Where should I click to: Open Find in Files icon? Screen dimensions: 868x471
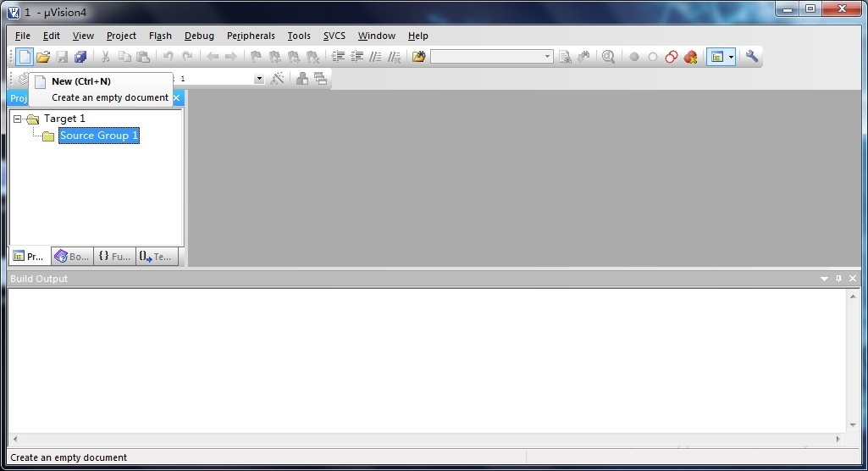(x=419, y=57)
